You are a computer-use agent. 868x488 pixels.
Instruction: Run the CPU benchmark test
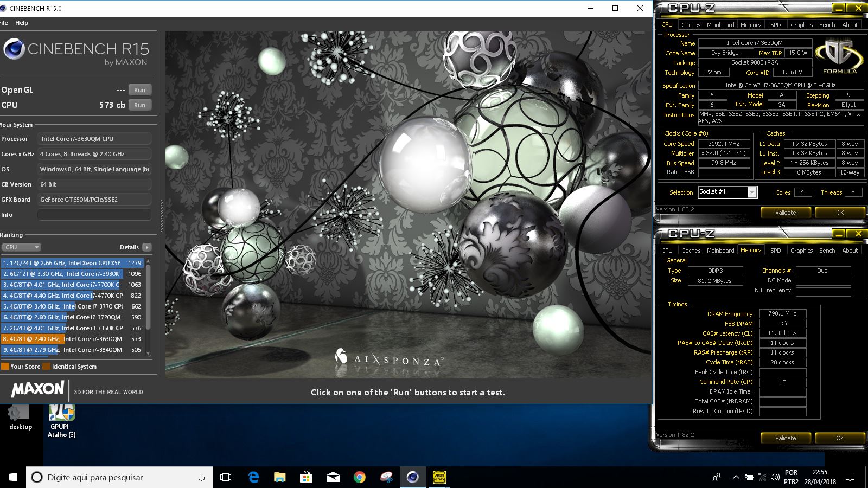coord(140,105)
